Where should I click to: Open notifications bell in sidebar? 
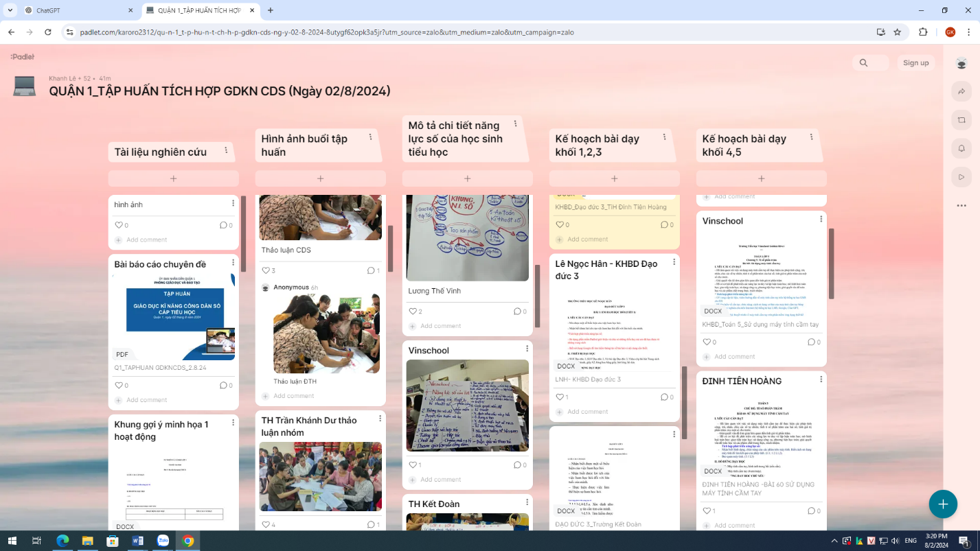pyautogui.click(x=961, y=148)
